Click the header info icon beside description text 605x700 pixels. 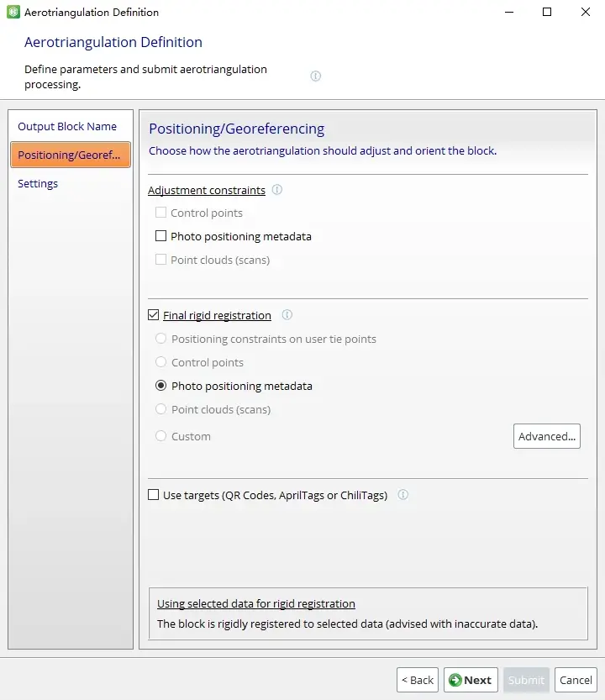pyautogui.click(x=315, y=76)
